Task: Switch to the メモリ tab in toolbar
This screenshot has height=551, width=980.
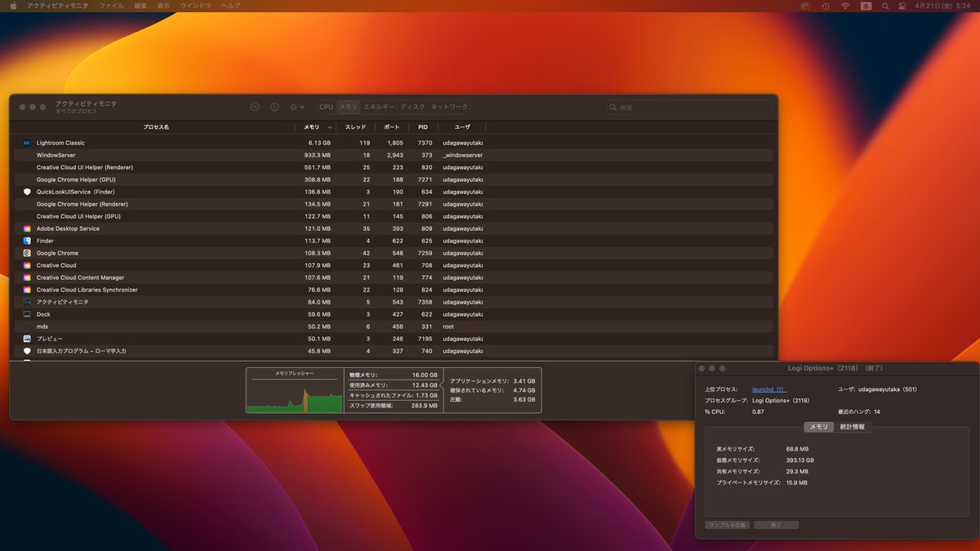Action: tap(349, 107)
